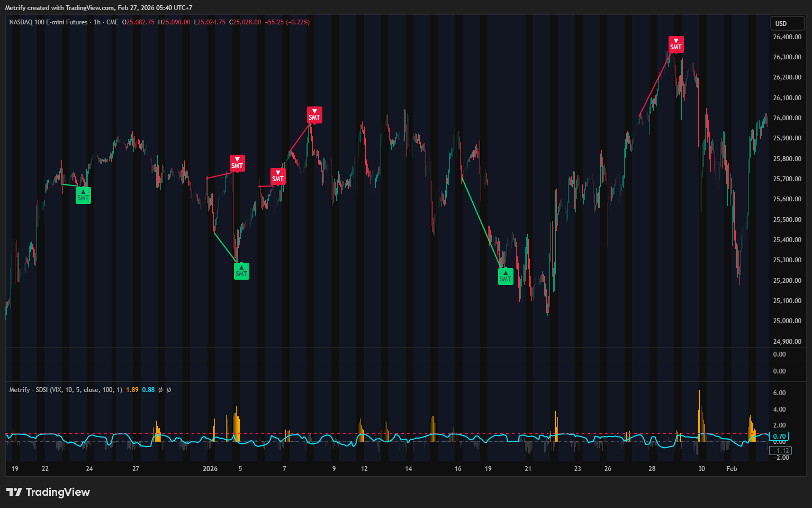This screenshot has width=812, height=508.
Task: Click the Metrify - SDSI indicator title
Action: click(66, 390)
